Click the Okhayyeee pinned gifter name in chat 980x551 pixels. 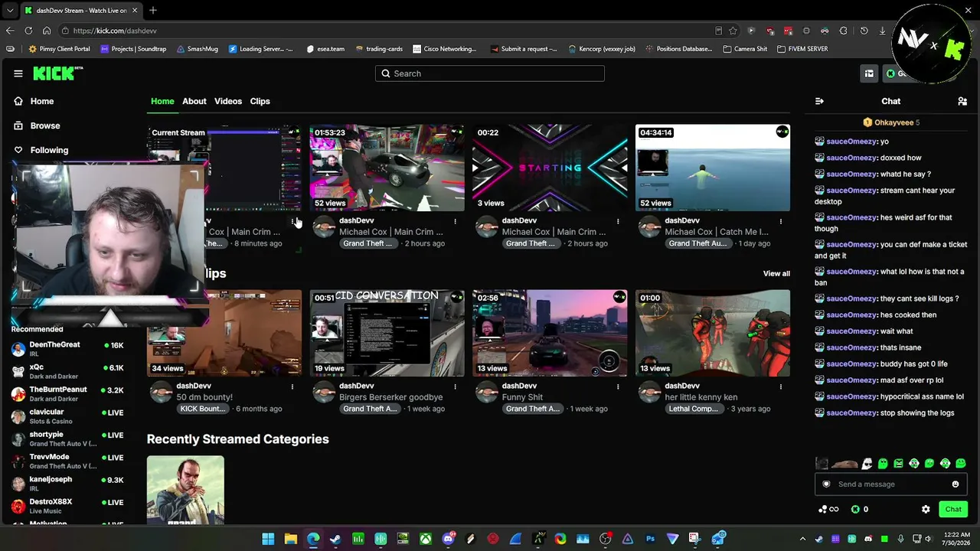[894, 122]
